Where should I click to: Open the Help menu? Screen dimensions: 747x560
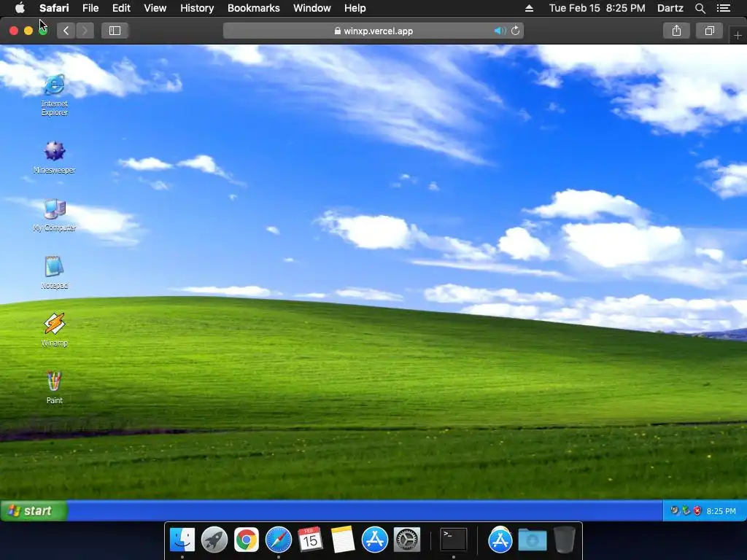(x=355, y=8)
